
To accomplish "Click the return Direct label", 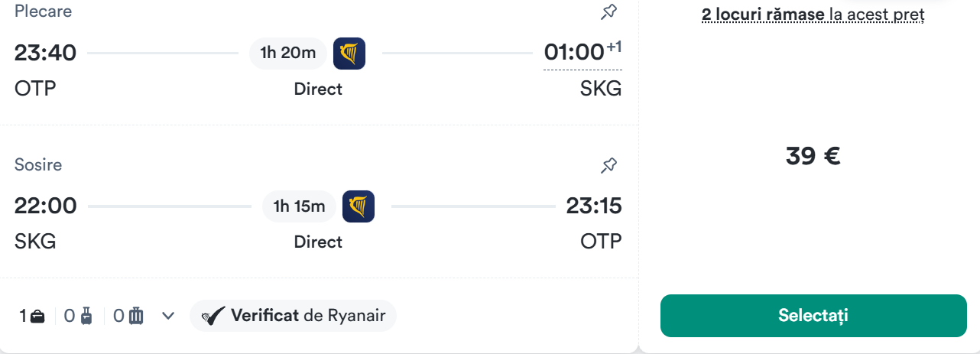I will (x=318, y=242).
